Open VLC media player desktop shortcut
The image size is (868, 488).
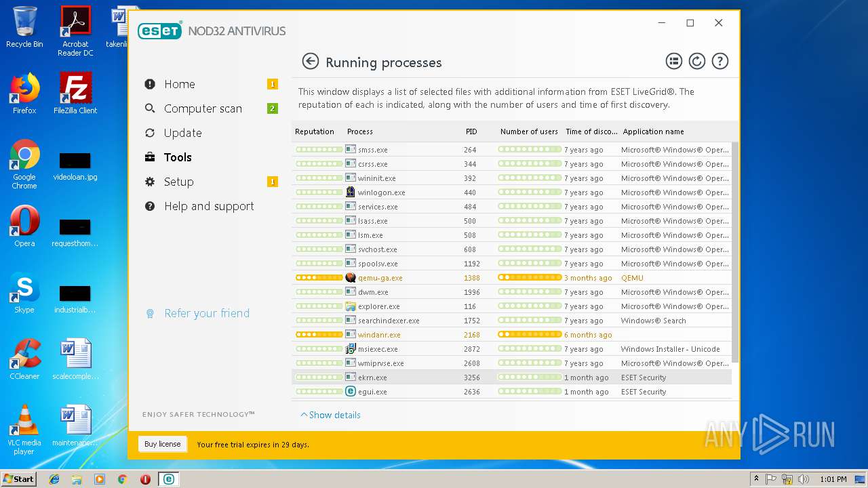(x=24, y=430)
